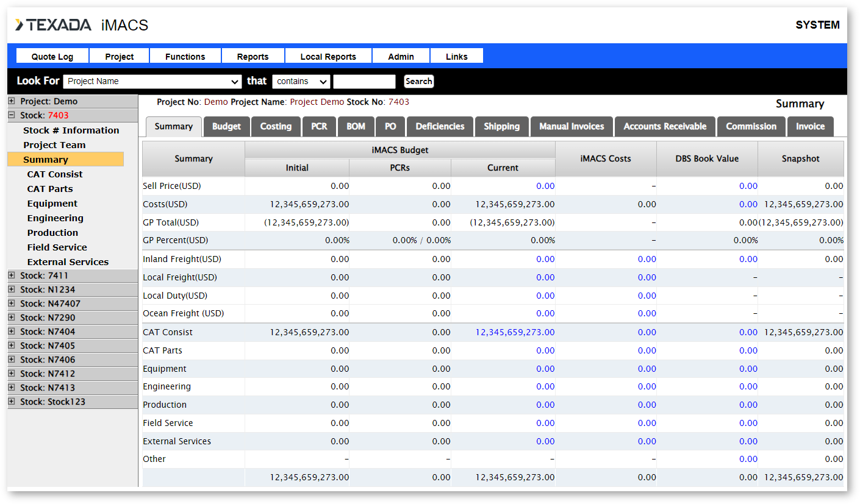Screen dimensions: 860x504
Task: Open the Local Reports menu
Action: (x=328, y=56)
